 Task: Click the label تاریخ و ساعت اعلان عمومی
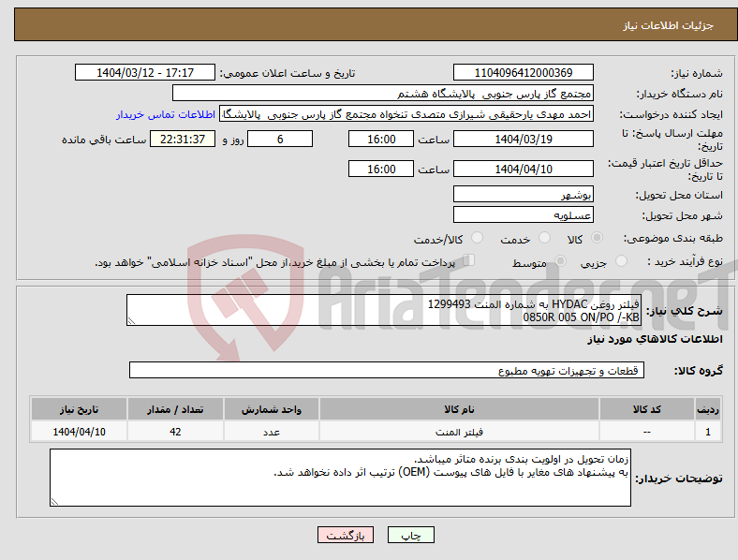click(x=288, y=73)
